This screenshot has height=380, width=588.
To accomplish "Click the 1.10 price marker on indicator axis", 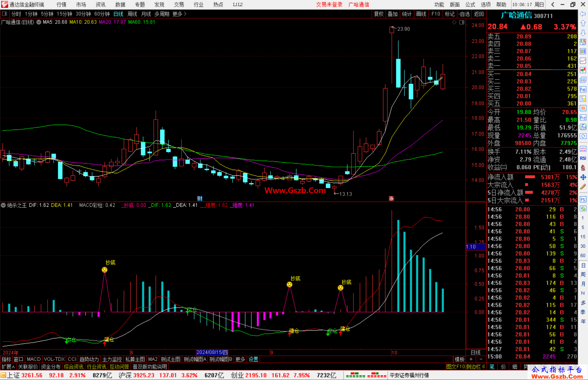I will tap(476, 247).
